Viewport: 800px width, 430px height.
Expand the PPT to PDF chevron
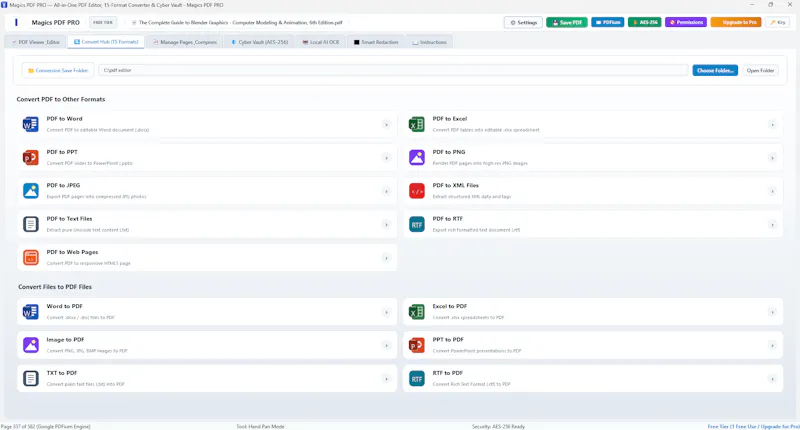tap(772, 345)
